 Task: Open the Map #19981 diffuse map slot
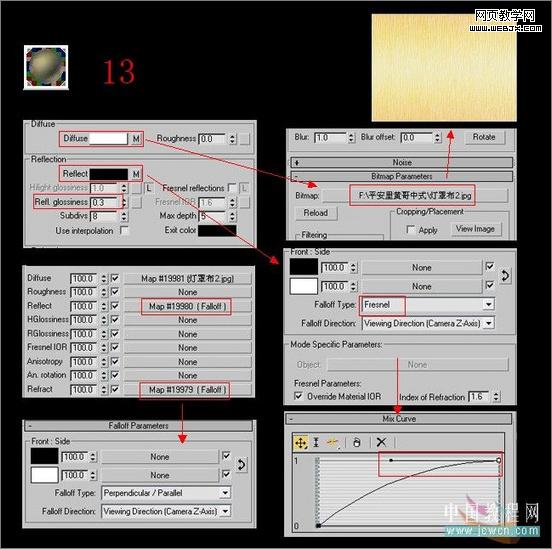coord(188,279)
